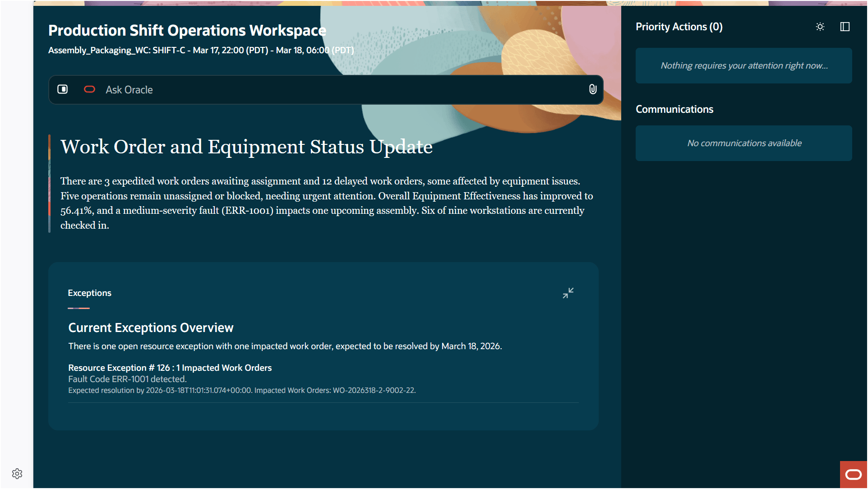Select the Oracle logo in the search bar
This screenshot has height=489, width=868.
(89, 89)
